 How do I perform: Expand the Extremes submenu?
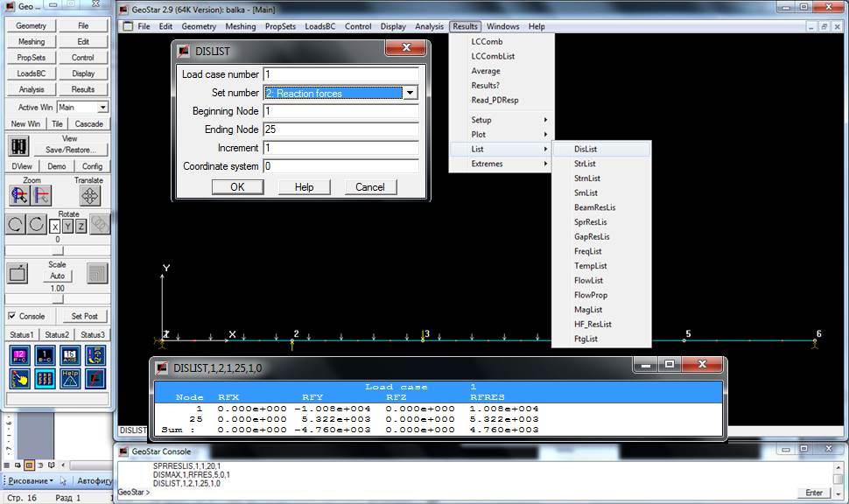(x=501, y=164)
